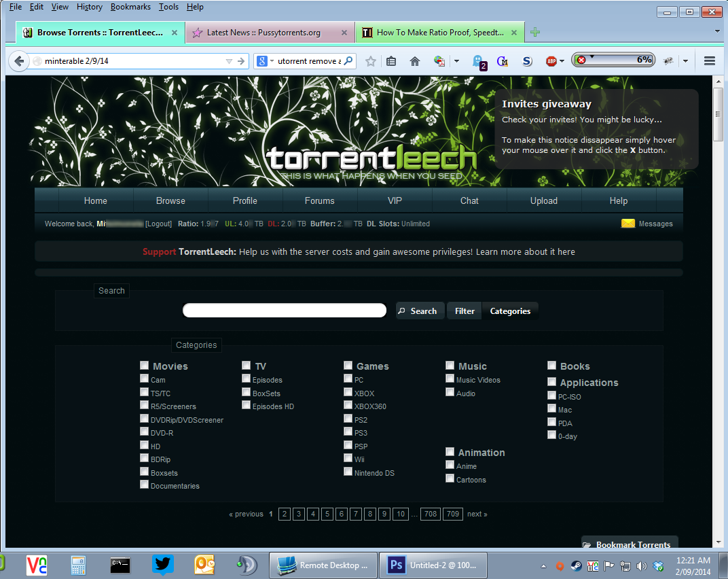Open Messages via the envelope icon
This screenshot has width=728, height=579.
[627, 224]
